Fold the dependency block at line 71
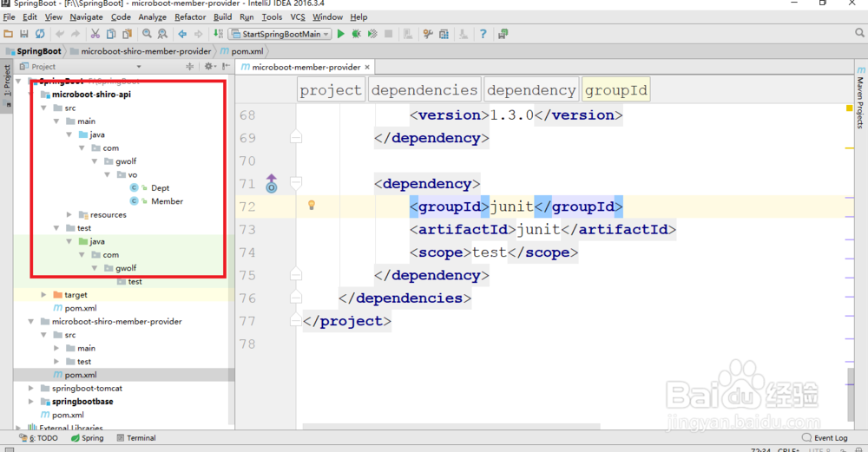Image resolution: width=868 pixels, height=452 pixels. pos(296,182)
